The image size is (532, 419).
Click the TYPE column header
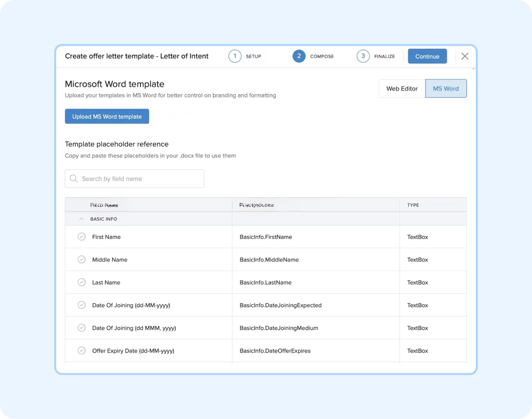[x=413, y=205]
